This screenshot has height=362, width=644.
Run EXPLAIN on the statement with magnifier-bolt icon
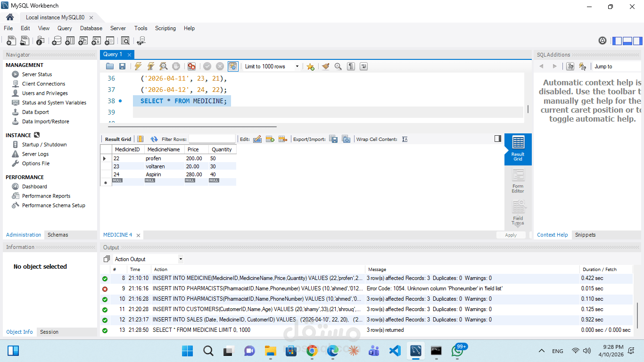[x=164, y=66]
